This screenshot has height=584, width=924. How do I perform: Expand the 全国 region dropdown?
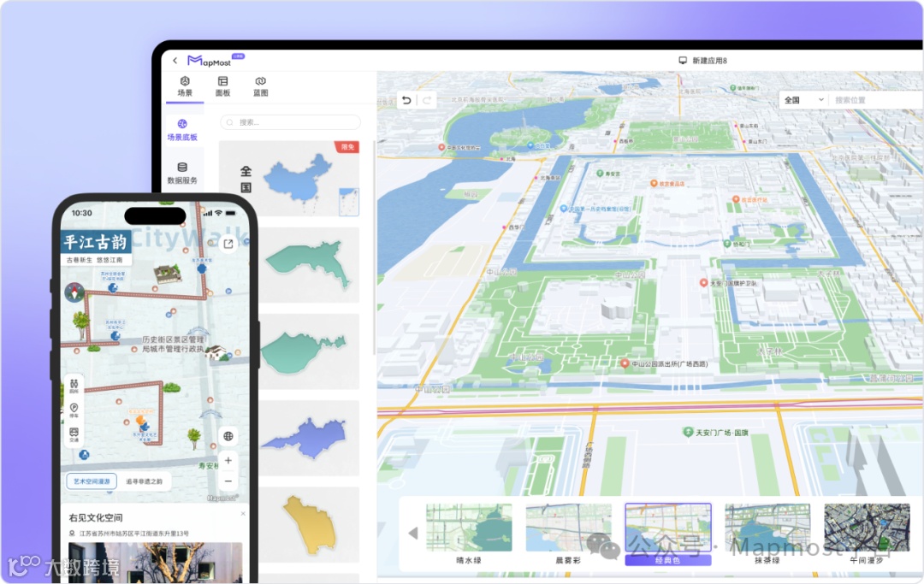pos(803,100)
